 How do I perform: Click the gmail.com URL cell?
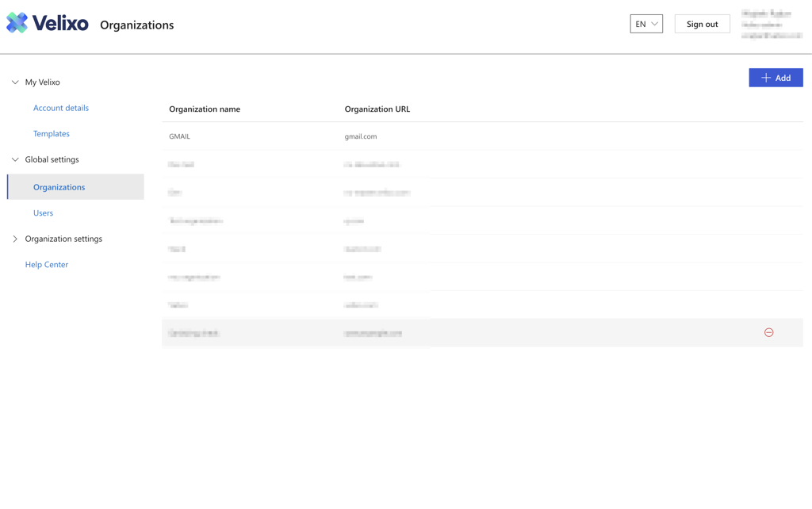tap(361, 136)
